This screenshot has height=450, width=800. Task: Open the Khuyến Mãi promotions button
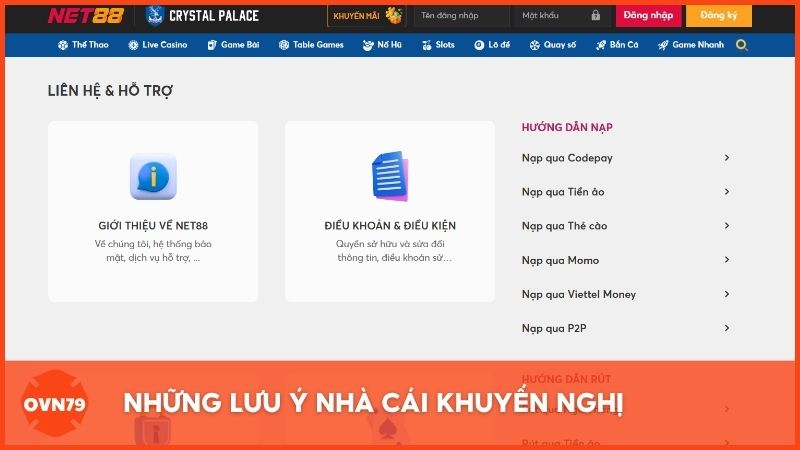(367, 16)
